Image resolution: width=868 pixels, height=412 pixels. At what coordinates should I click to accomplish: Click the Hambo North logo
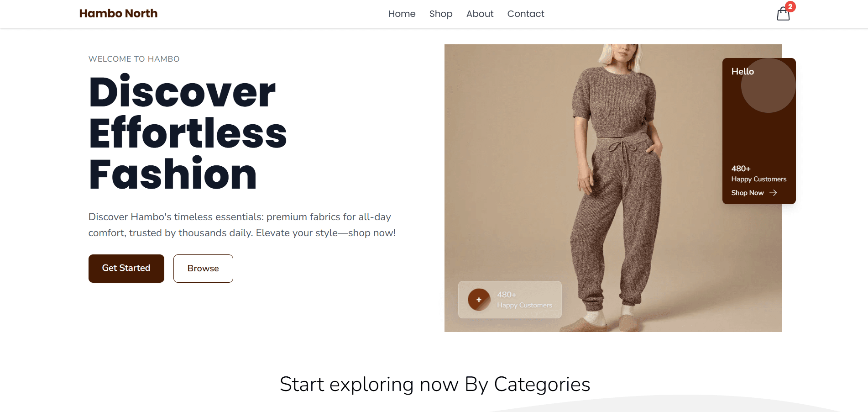[x=118, y=14]
